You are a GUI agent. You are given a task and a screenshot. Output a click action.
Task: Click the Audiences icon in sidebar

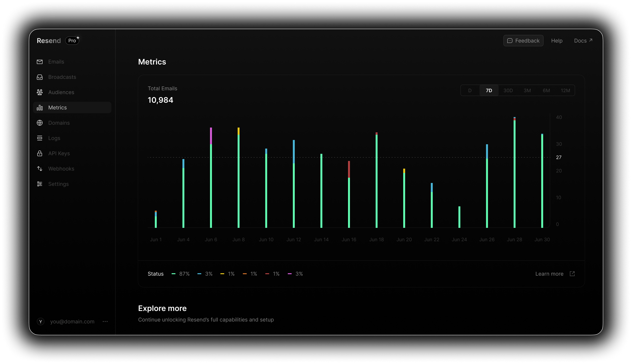pyautogui.click(x=40, y=92)
